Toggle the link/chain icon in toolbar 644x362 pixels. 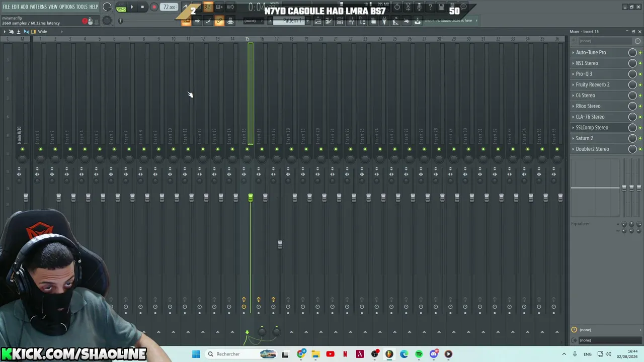(219, 21)
